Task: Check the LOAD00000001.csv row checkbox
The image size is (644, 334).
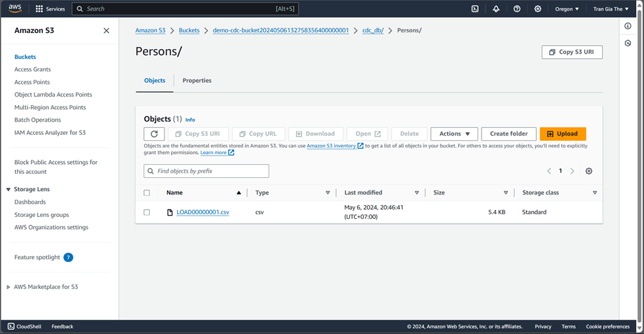Action: point(147,212)
